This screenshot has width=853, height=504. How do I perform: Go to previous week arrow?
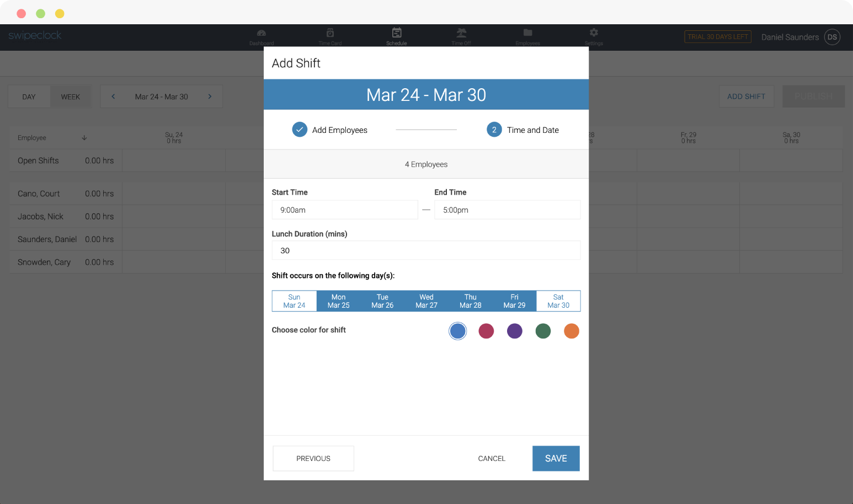point(113,96)
